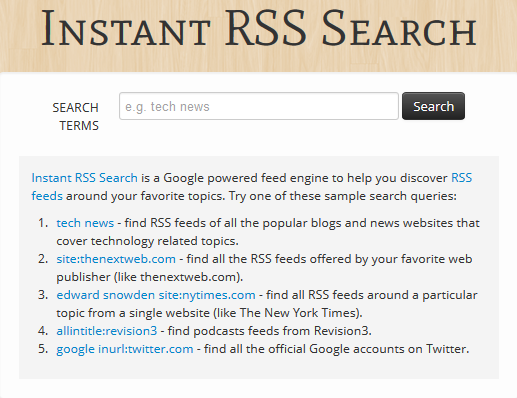Click the "RSS" link ending the first intro line
Screen dimensions: 517x398
coord(462,178)
